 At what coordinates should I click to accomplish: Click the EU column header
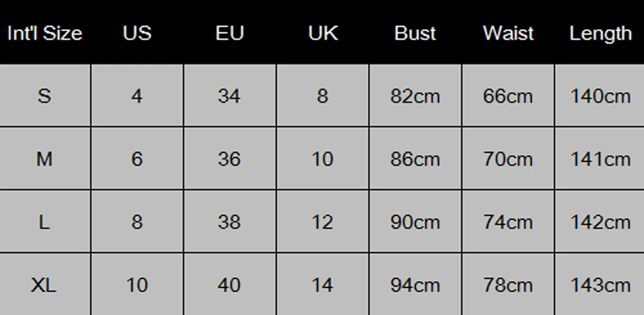(230, 33)
